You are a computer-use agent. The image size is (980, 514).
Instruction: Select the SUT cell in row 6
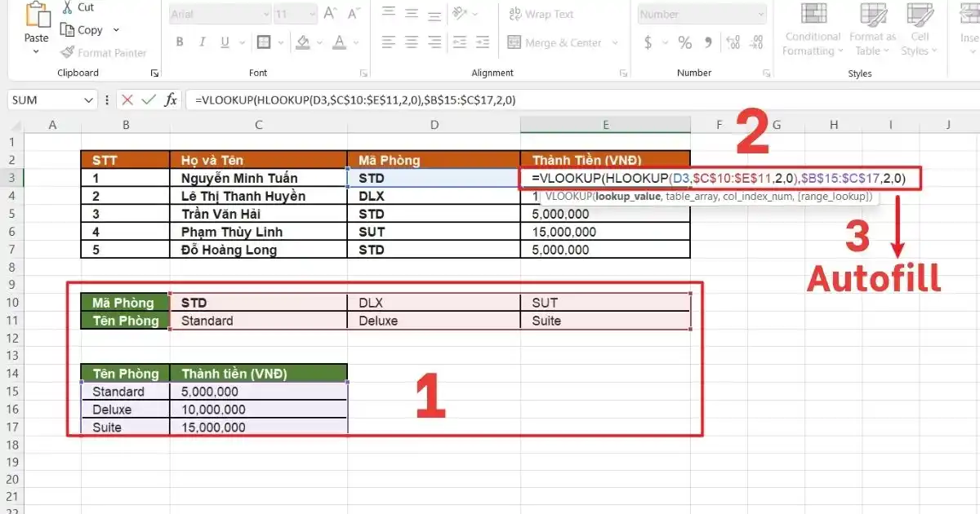coord(434,232)
